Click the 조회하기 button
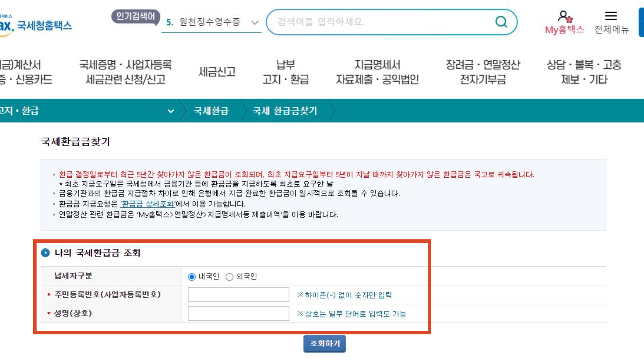 324,343
